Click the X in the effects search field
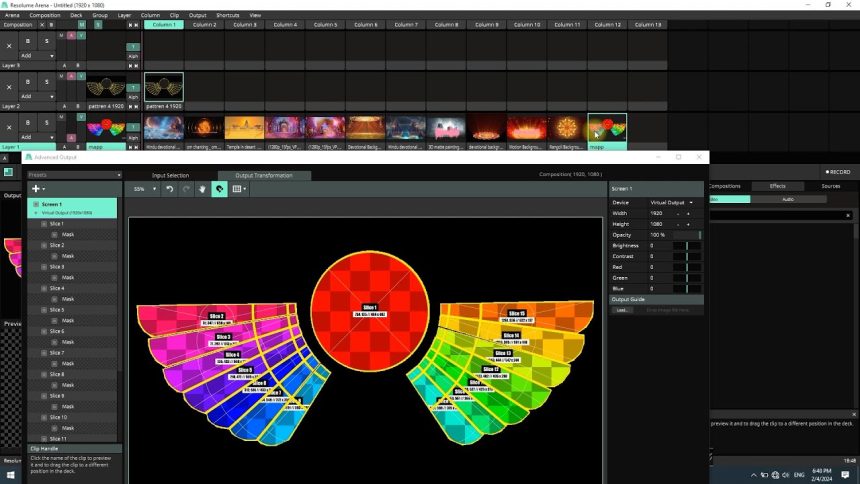Screen dimensions: 860x484 [848, 216]
